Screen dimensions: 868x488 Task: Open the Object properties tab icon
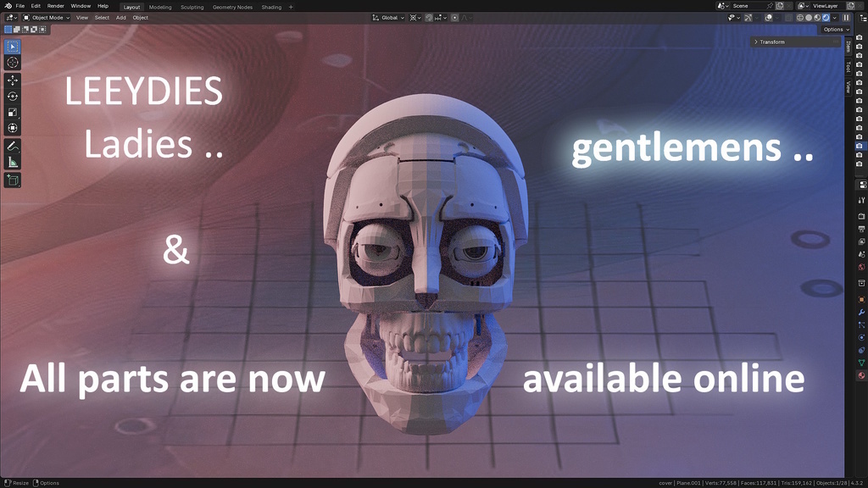(x=861, y=299)
